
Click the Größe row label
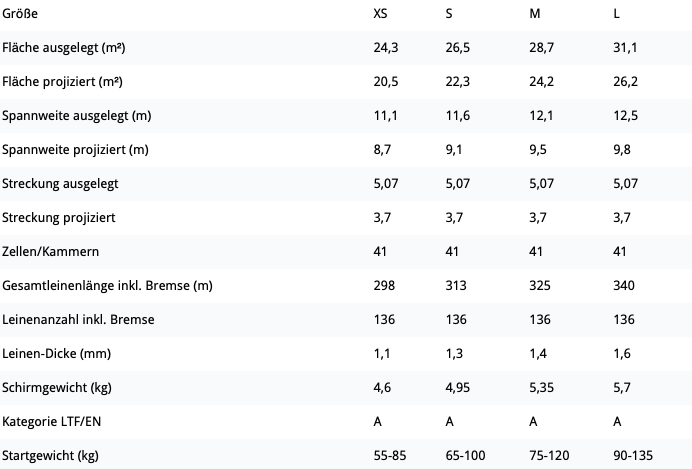(20, 14)
